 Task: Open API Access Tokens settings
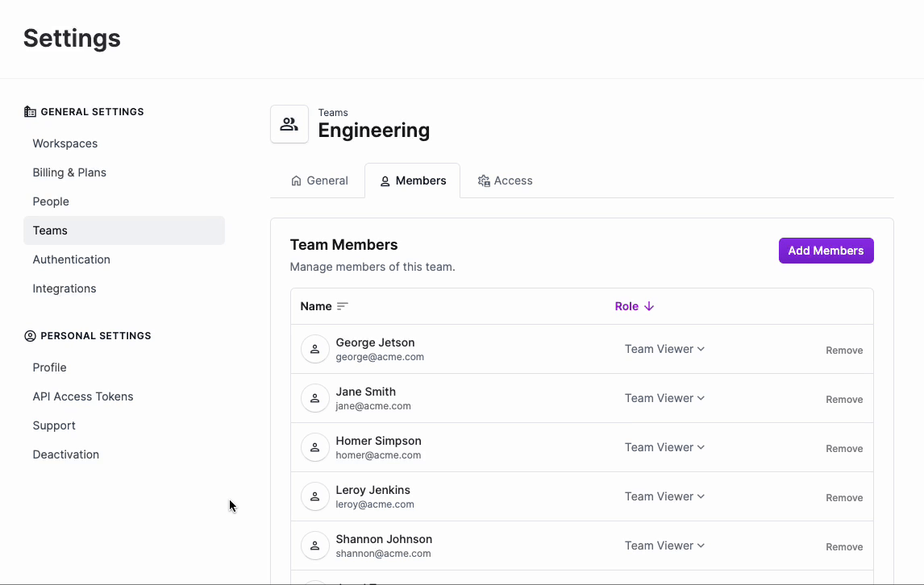82,396
